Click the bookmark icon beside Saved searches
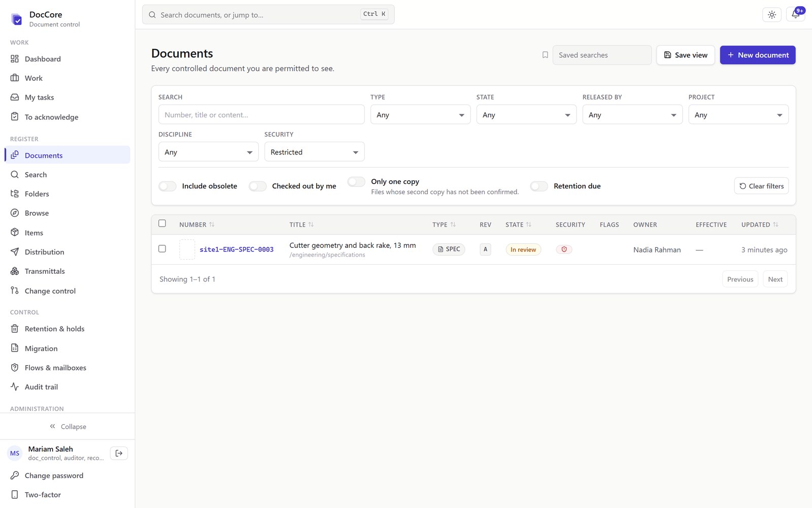 (x=545, y=55)
